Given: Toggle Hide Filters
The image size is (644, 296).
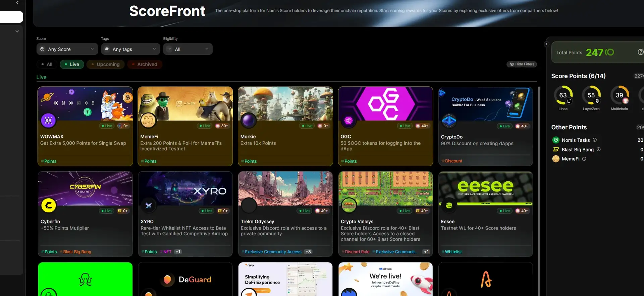Looking at the screenshot, I should pyautogui.click(x=522, y=64).
